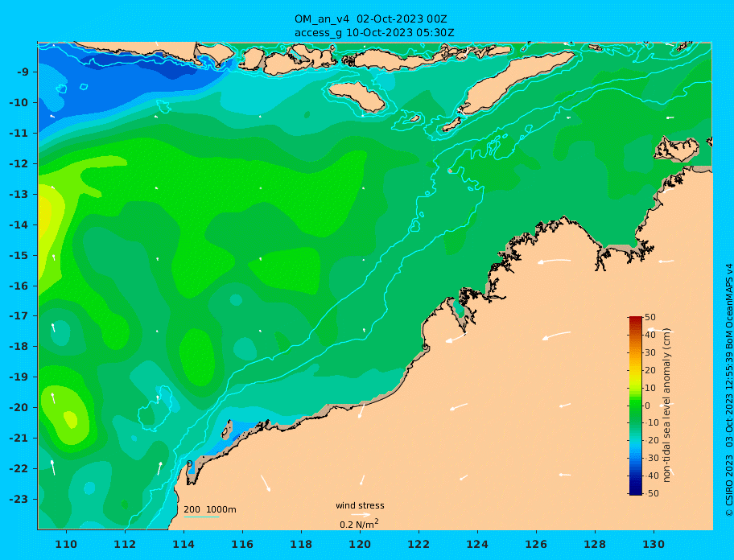The image size is (734, 560).
Task: Click the cyan line under '200 1000m'
Action: point(201,517)
